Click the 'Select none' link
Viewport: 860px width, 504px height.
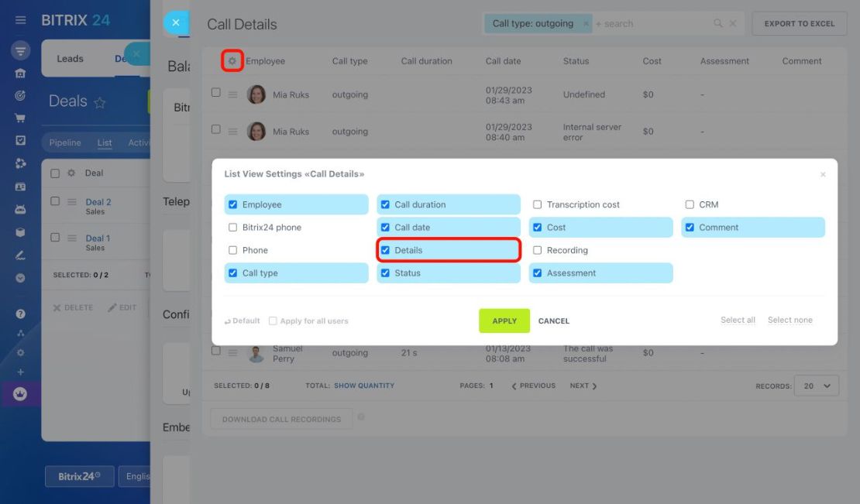790,320
